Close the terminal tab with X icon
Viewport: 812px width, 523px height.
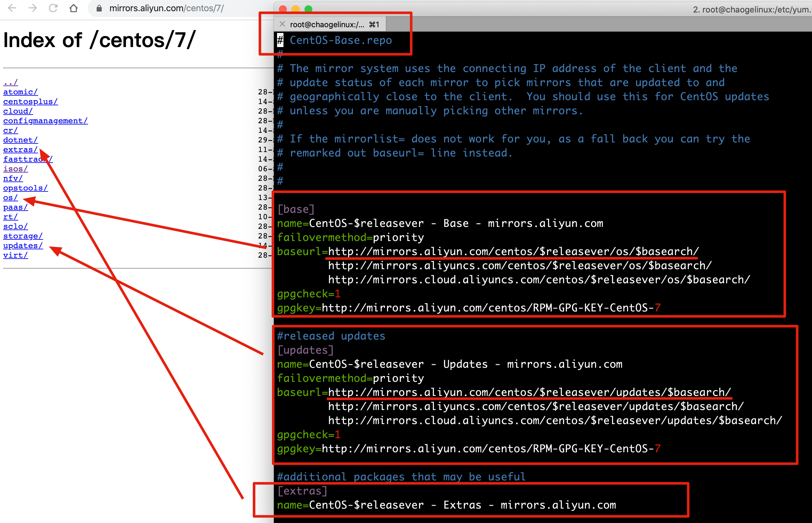pos(282,24)
